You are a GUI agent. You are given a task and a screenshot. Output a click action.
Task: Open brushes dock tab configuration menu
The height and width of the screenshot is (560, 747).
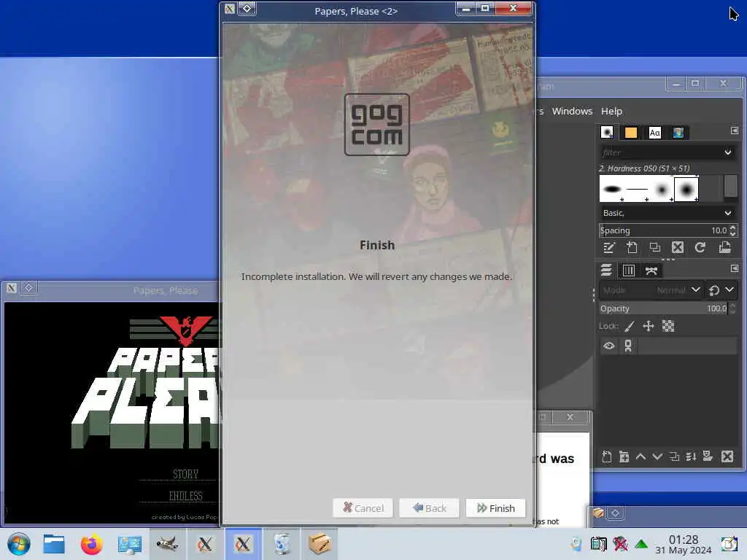click(734, 131)
